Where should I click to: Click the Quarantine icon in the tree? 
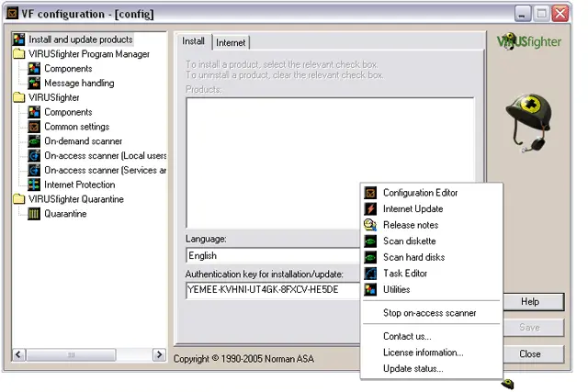tap(35, 214)
